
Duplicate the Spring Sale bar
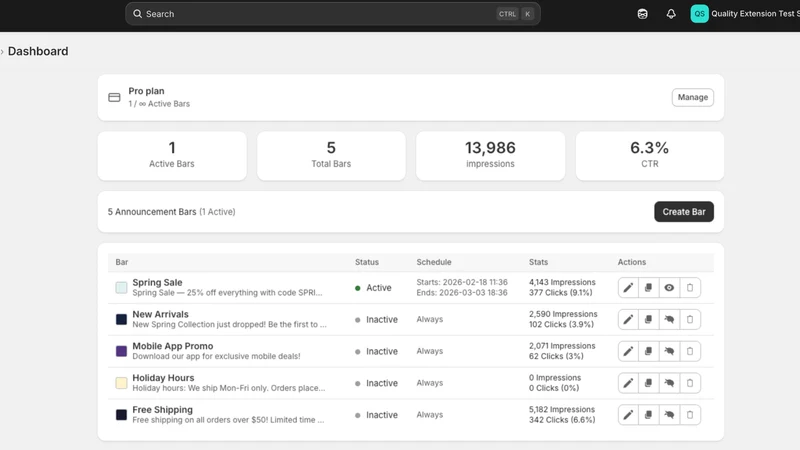[648, 288]
